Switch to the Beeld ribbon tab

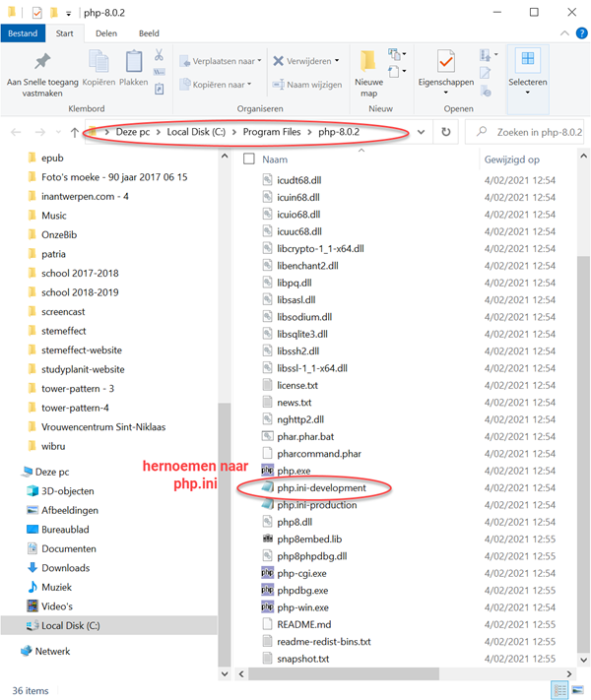coord(149,33)
